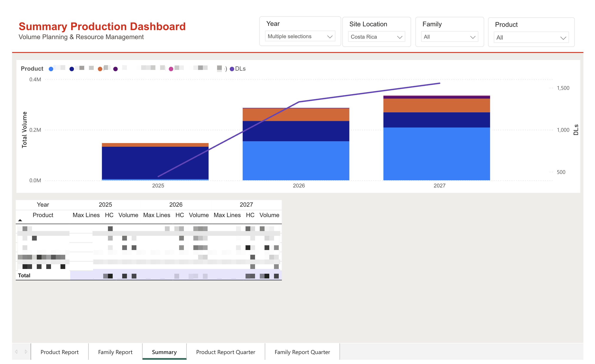
Task: Click the orange legend dot
Action: (100, 69)
